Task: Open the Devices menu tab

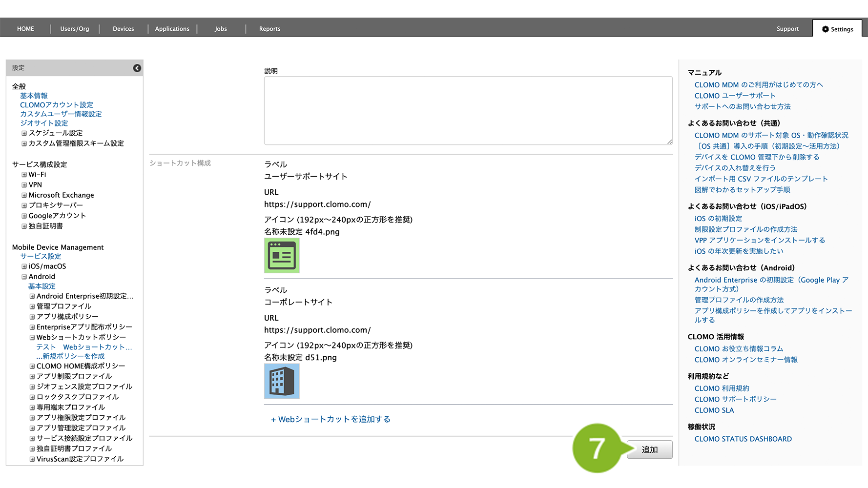Action: pos(123,29)
